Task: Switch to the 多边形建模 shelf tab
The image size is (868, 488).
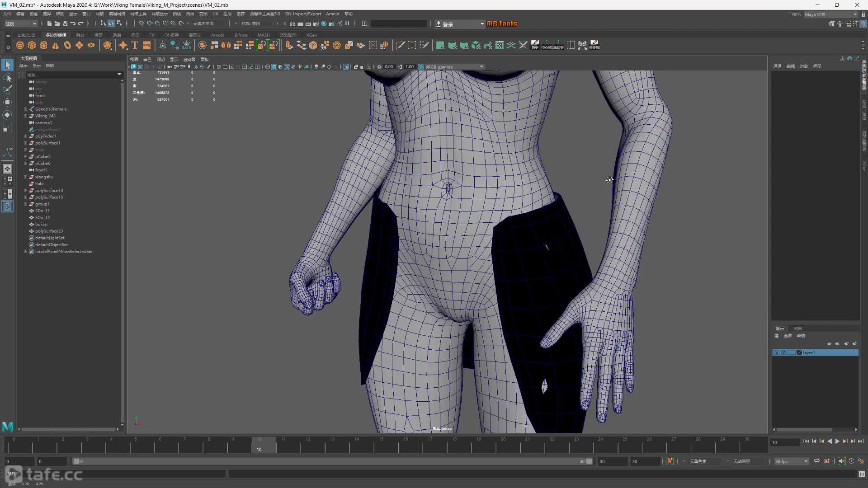Action: pos(56,35)
